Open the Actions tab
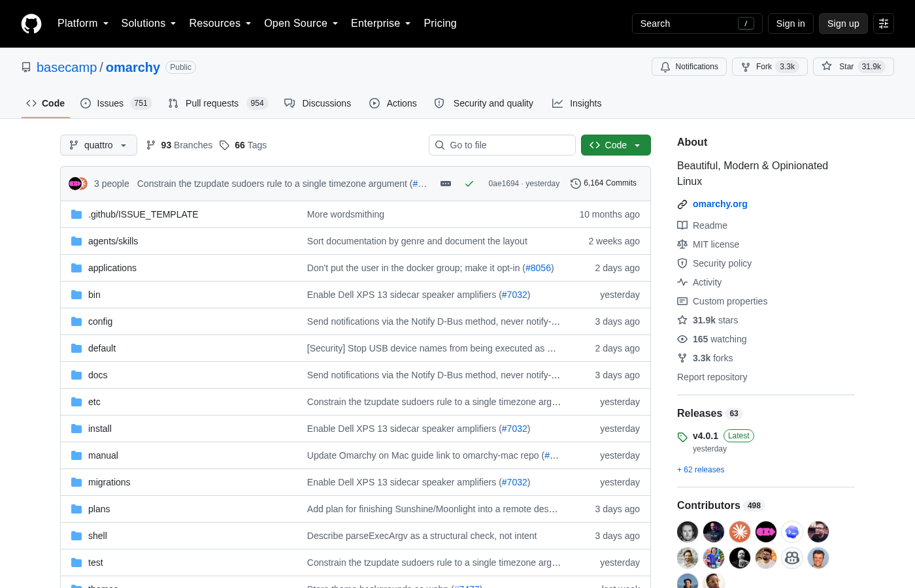915x588 pixels. click(393, 103)
